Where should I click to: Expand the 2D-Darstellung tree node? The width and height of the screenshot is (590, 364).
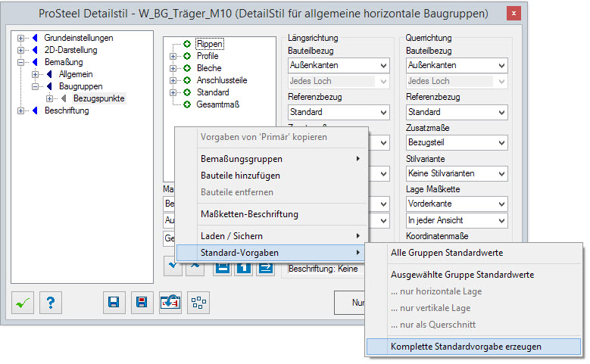[x=20, y=50]
